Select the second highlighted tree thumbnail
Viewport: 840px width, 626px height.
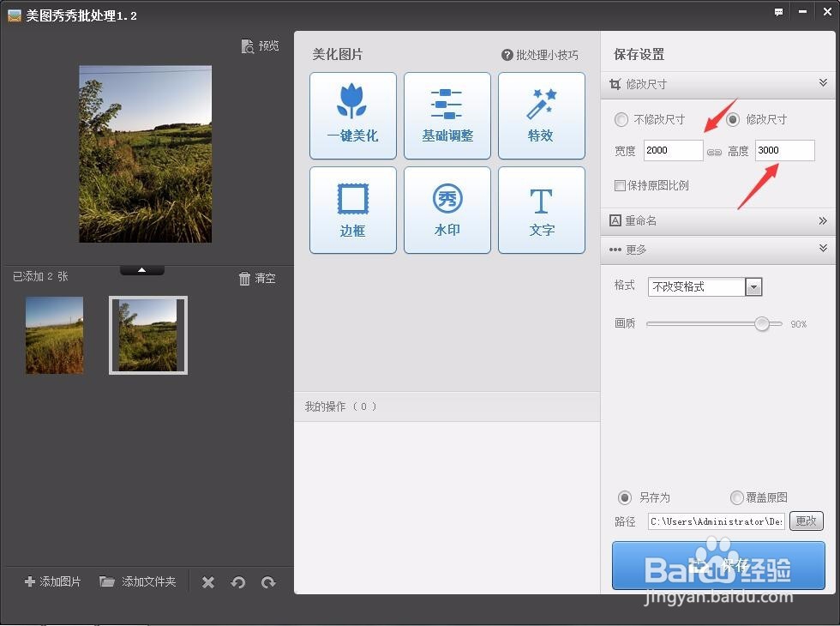point(148,335)
